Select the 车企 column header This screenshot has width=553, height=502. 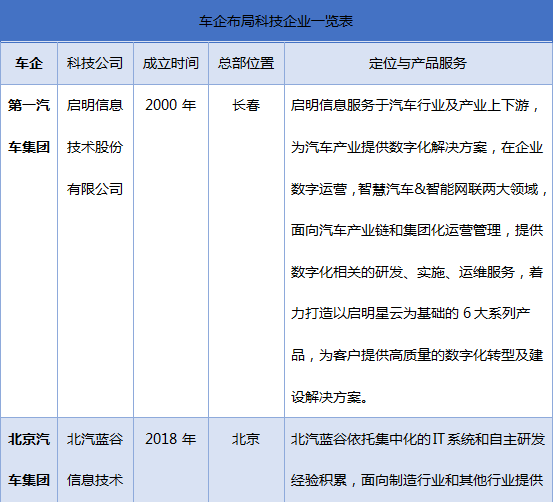pos(29,63)
